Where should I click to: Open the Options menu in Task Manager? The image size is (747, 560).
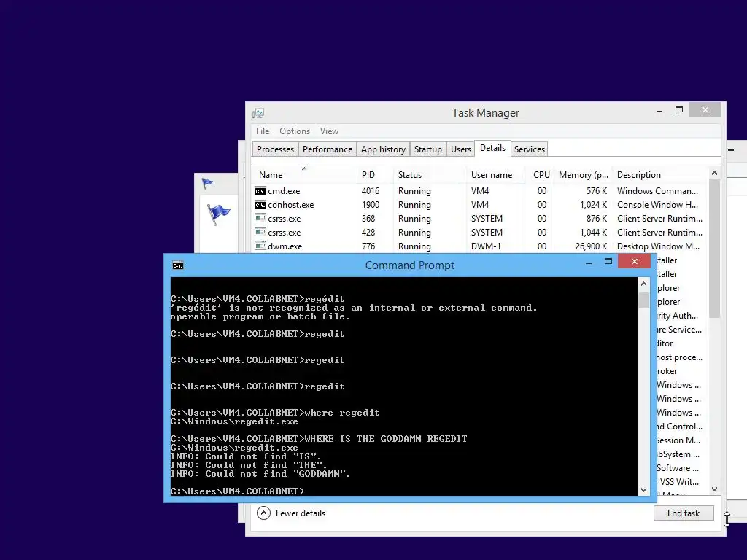tap(295, 131)
